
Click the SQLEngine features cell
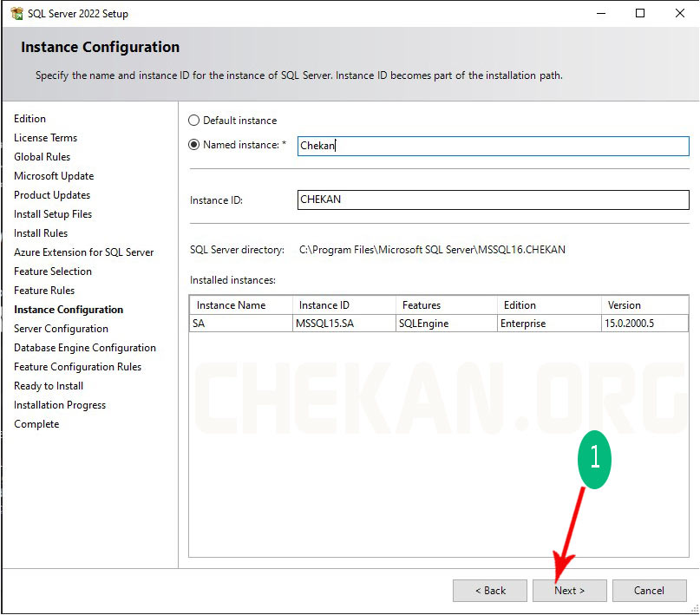[x=447, y=324]
